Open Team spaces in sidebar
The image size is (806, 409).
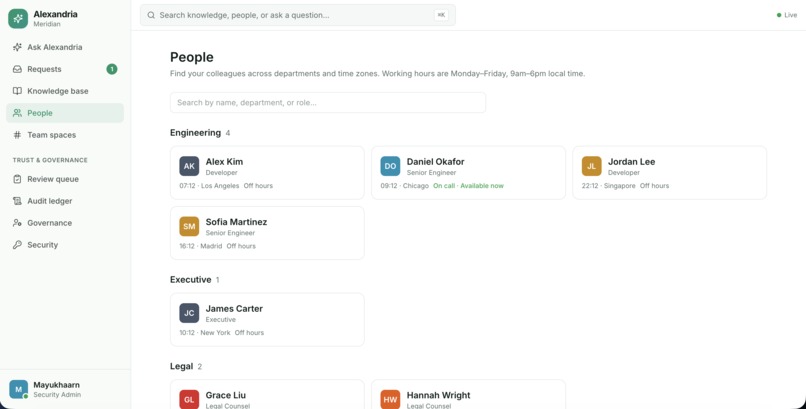[65, 135]
